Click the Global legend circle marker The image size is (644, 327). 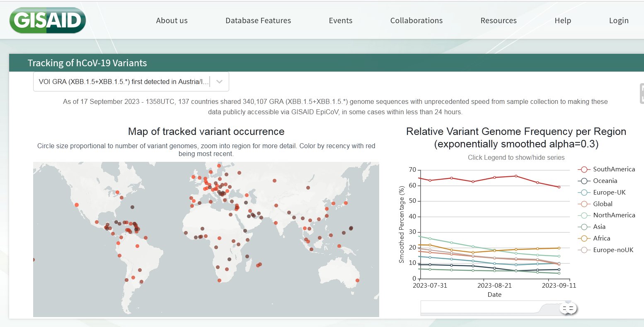pos(584,204)
